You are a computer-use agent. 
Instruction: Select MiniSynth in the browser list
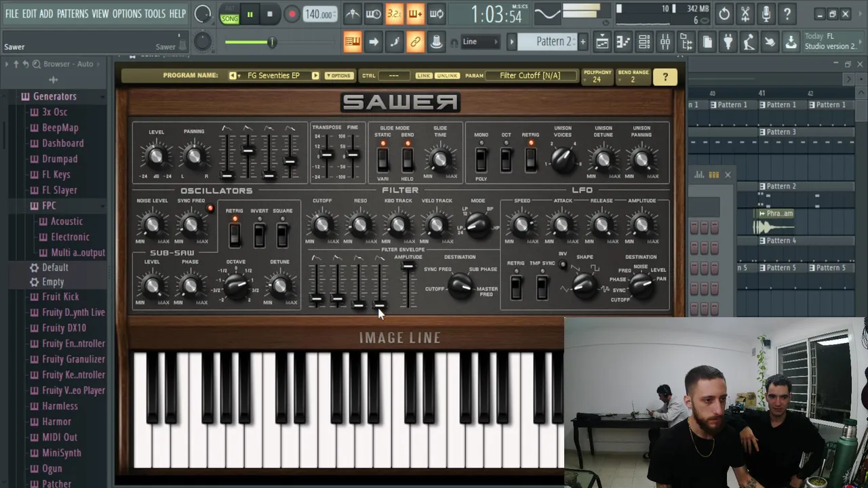tap(61, 453)
